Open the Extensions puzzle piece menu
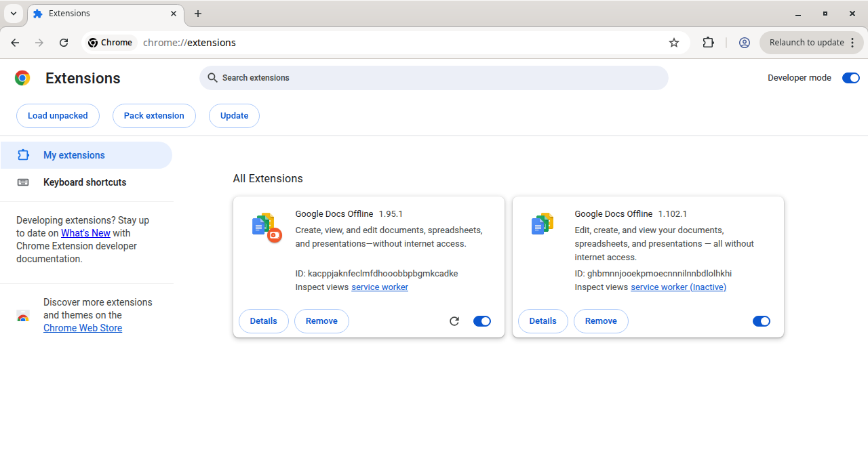The image size is (868, 454). 708,43
